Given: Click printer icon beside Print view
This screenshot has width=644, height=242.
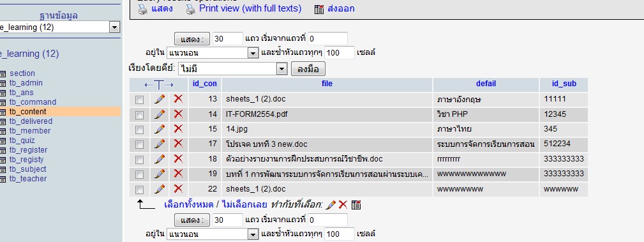Looking at the screenshot, I should 191,9.
